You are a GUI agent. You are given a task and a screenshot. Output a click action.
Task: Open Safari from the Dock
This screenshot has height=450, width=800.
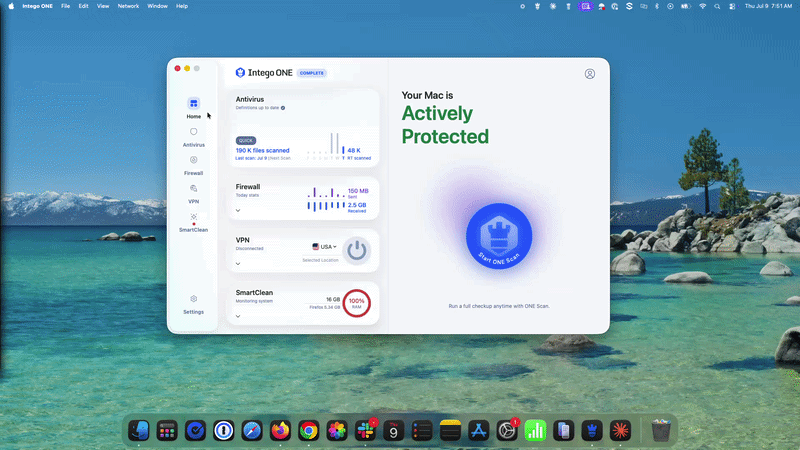[252, 431]
